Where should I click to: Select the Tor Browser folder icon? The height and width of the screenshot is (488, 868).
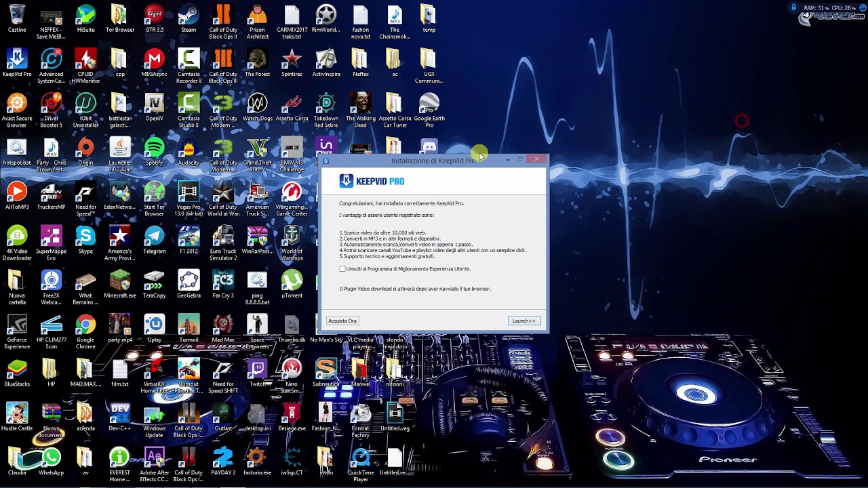click(x=119, y=15)
